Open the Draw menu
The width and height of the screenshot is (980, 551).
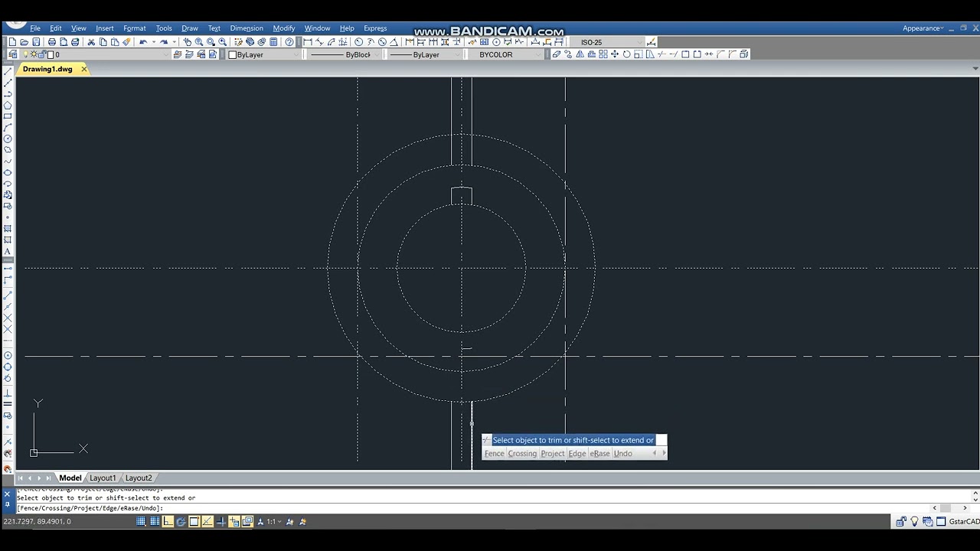190,28
